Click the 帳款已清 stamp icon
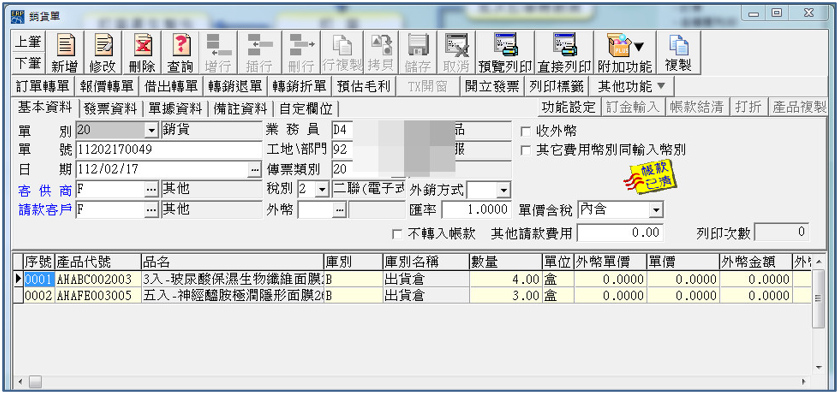840x394 pixels. (649, 177)
